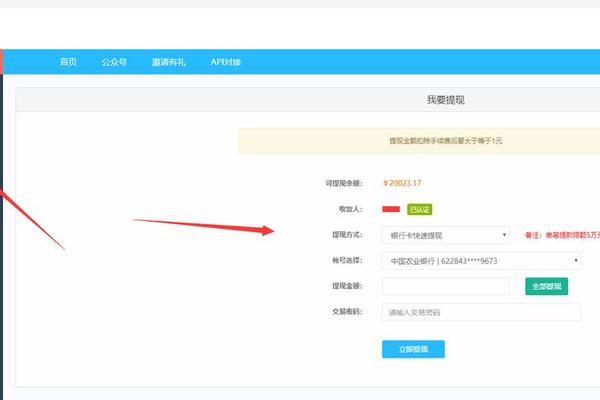Screen dimensions: 600x400
Task: Focus the 交易密码 password field
Action: coord(481,312)
